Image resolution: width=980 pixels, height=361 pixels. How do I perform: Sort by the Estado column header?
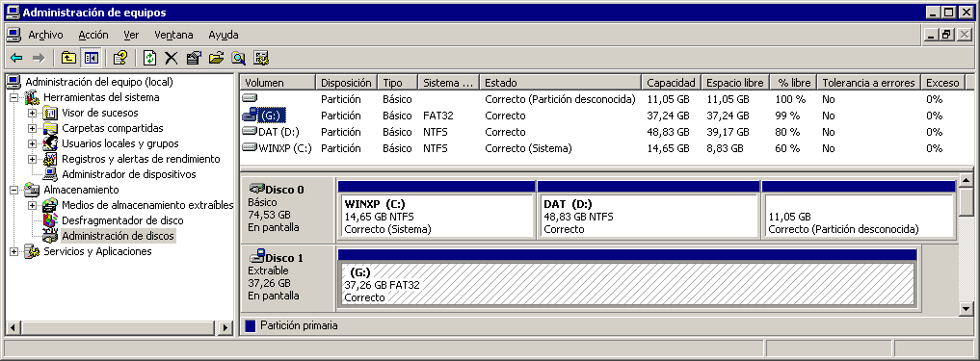(x=561, y=83)
